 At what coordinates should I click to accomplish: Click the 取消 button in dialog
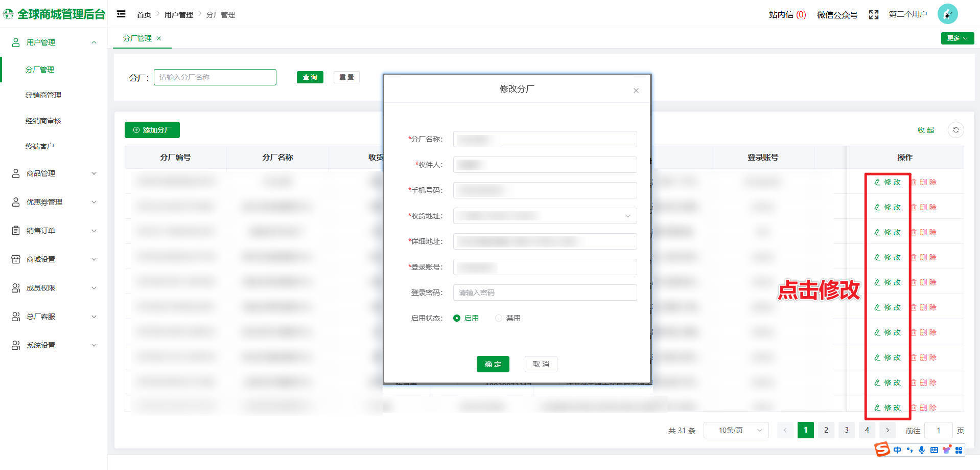coord(541,364)
